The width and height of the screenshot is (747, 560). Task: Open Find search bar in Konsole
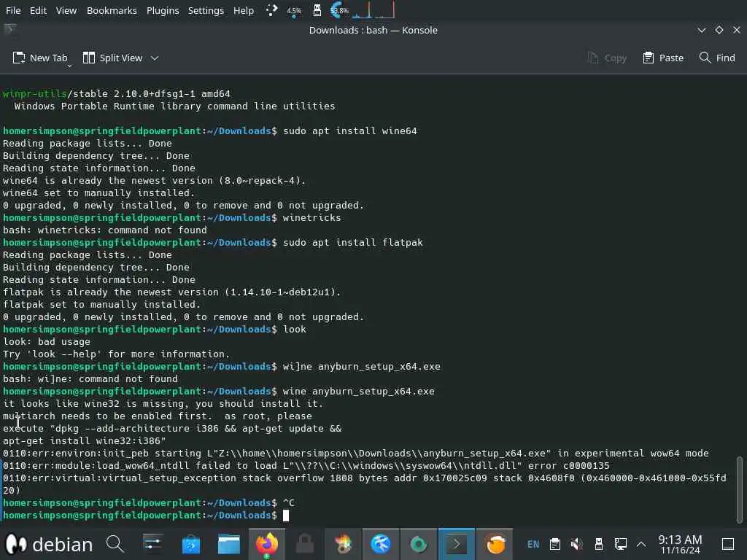pyautogui.click(x=717, y=58)
